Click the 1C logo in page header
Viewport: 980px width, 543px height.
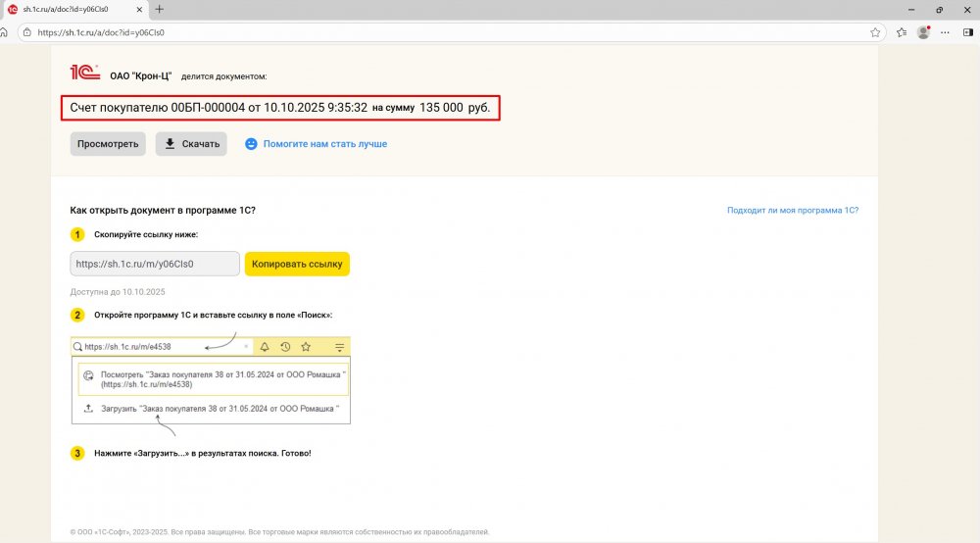[x=85, y=72]
